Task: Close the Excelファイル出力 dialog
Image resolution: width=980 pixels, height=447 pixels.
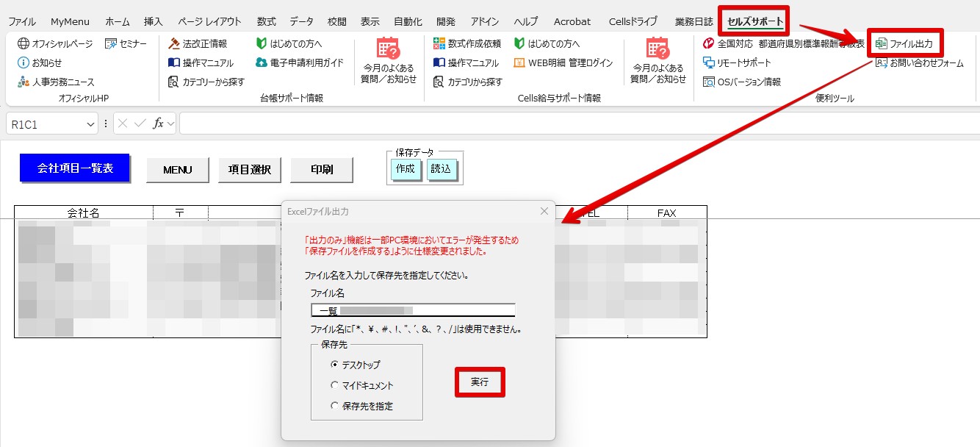Action: tap(544, 212)
